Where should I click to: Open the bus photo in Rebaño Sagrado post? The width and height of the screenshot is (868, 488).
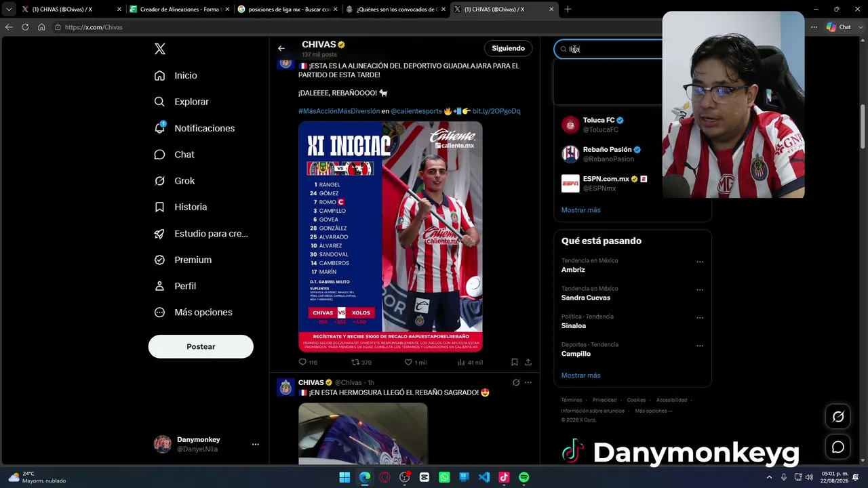(363, 434)
